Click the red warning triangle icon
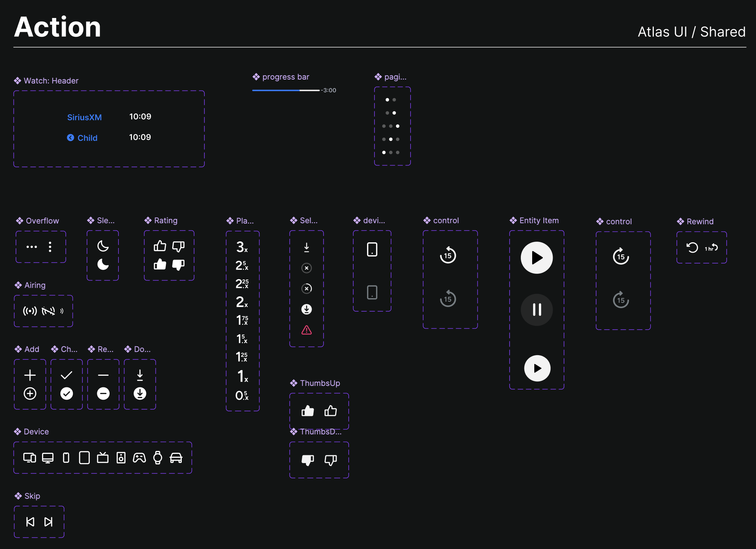This screenshot has width=756, height=549. (x=307, y=330)
